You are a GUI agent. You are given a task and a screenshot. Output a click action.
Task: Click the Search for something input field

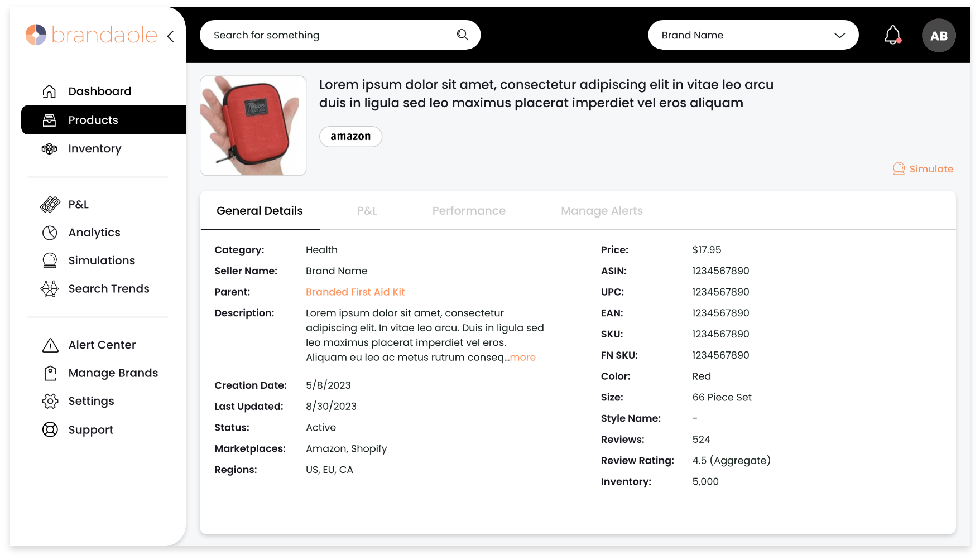(x=329, y=35)
